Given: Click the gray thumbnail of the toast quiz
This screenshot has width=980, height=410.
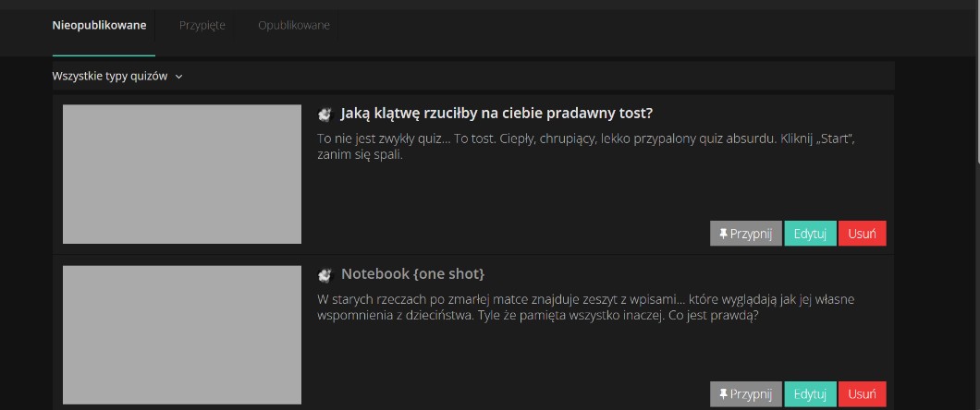Looking at the screenshot, I should point(182,174).
